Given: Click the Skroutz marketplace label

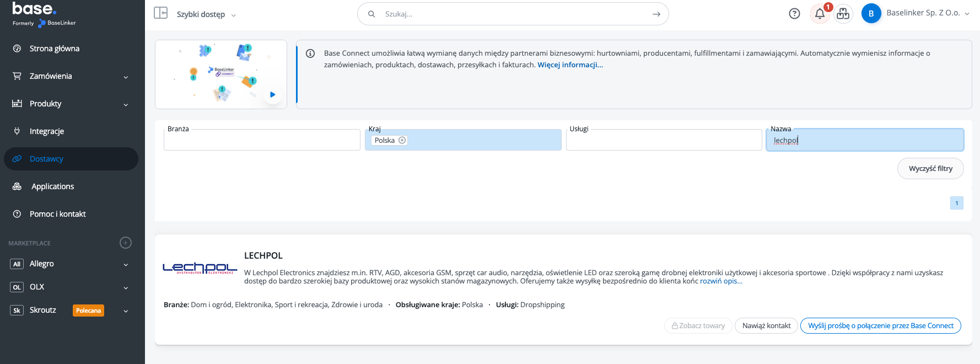Looking at the screenshot, I should [43, 311].
